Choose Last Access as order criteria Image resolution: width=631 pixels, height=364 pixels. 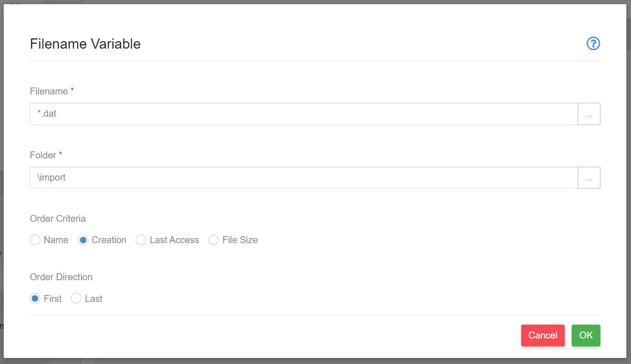(x=141, y=240)
